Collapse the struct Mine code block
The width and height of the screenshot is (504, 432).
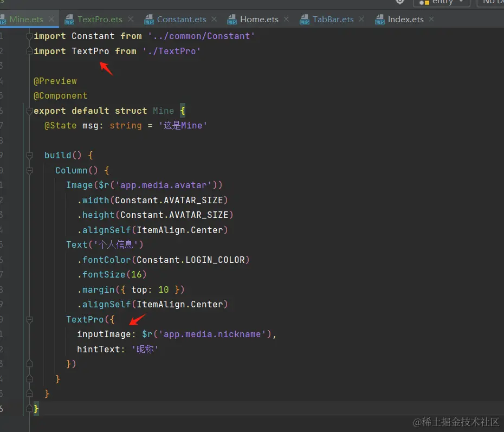pyautogui.click(x=29, y=111)
